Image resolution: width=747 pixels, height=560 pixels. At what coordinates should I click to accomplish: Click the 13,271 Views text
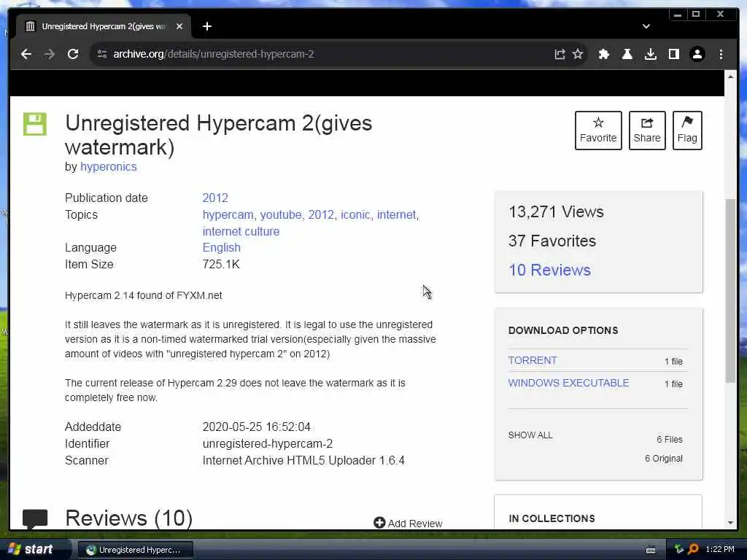point(556,212)
